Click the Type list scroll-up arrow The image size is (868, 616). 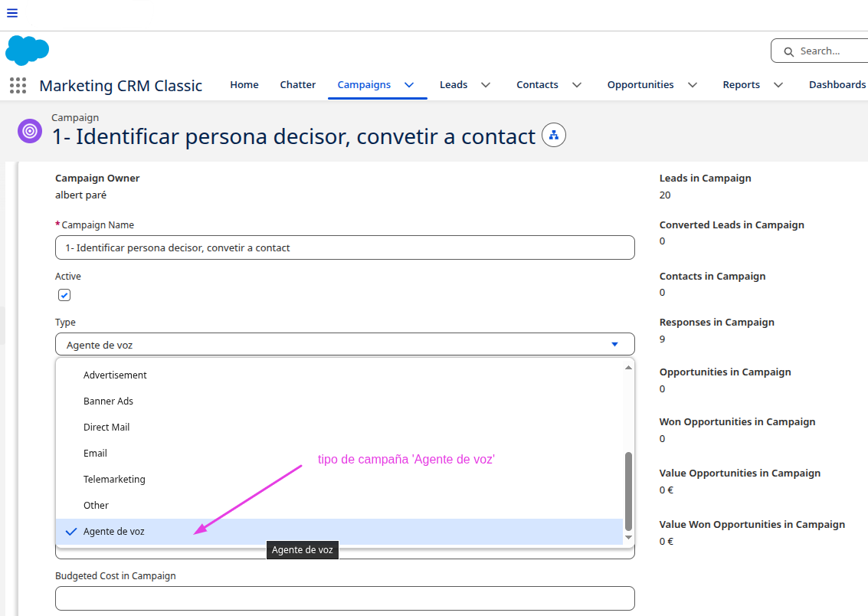click(628, 368)
